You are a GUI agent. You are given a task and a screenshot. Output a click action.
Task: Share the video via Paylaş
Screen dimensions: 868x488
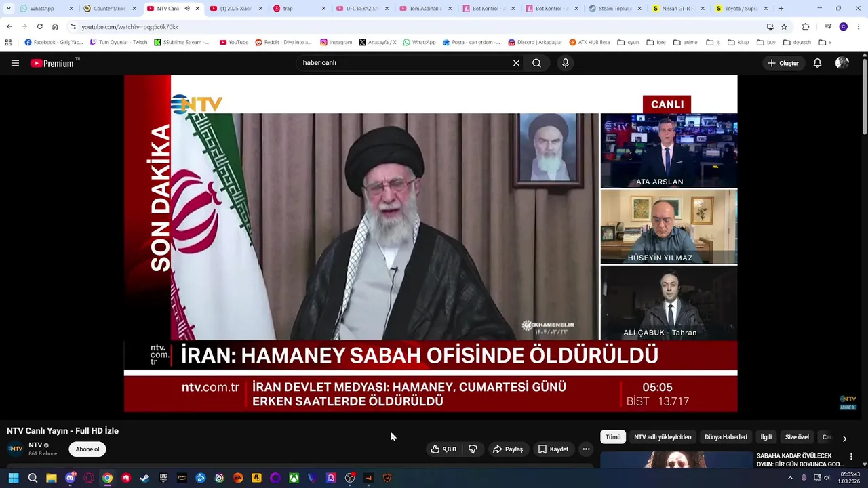tap(508, 449)
